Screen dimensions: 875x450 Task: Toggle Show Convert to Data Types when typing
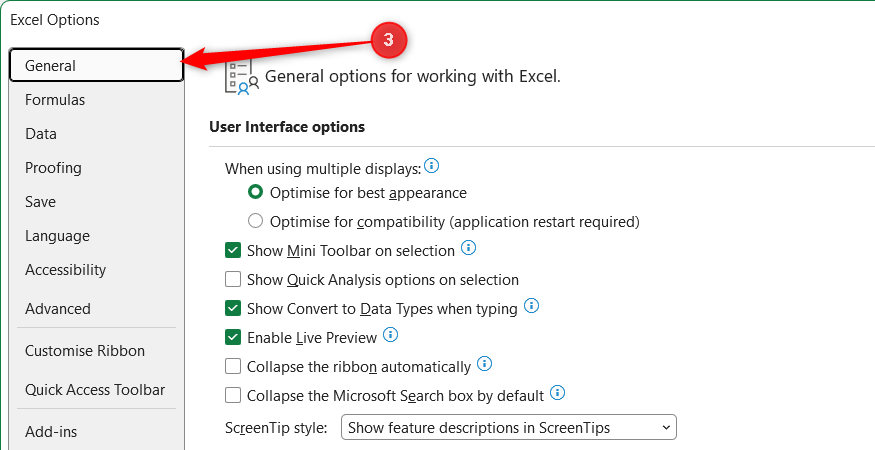233,309
